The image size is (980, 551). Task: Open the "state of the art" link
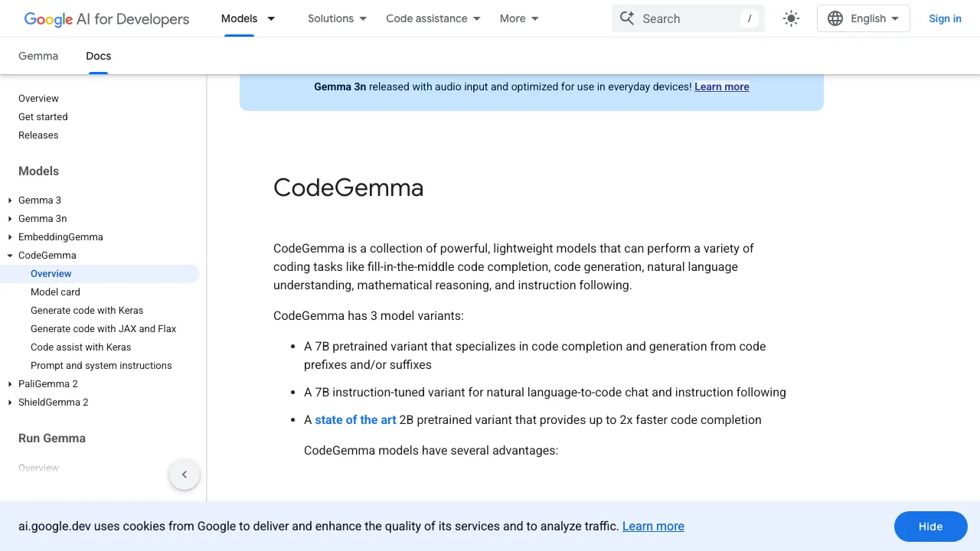355,419
